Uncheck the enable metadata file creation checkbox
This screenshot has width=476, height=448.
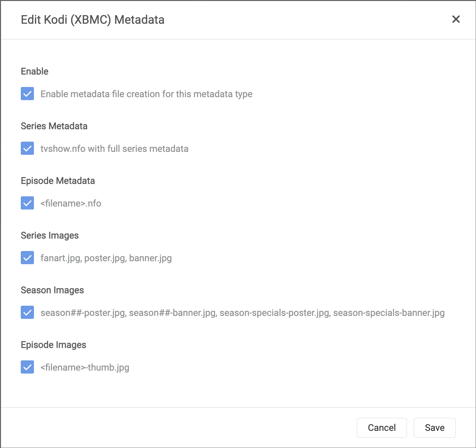tap(27, 94)
